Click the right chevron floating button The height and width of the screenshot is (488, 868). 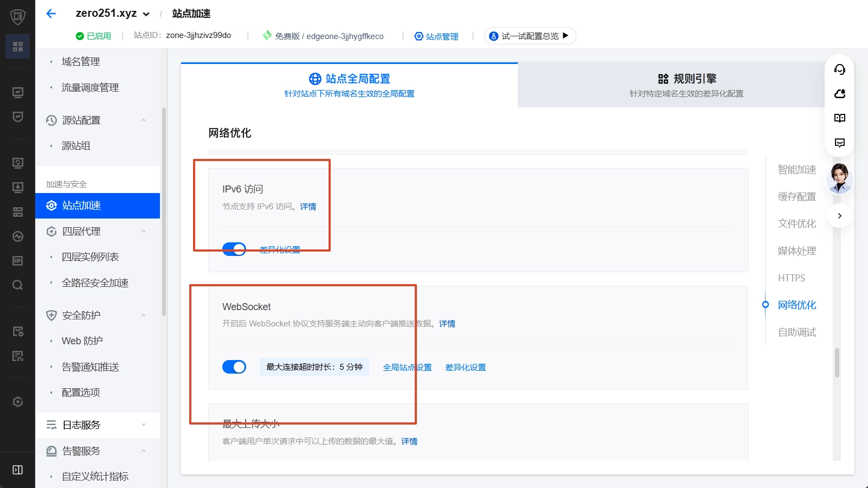pos(839,216)
